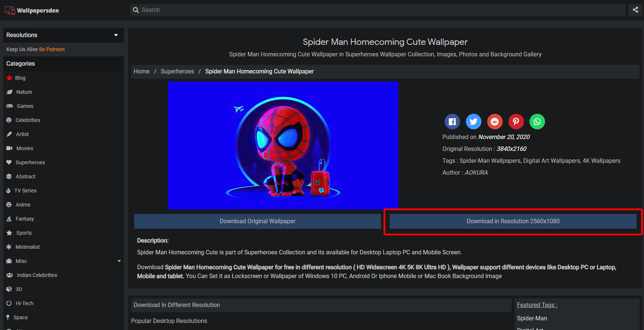Click the Featured Tags heading
The image size is (644, 330).
[537, 305]
